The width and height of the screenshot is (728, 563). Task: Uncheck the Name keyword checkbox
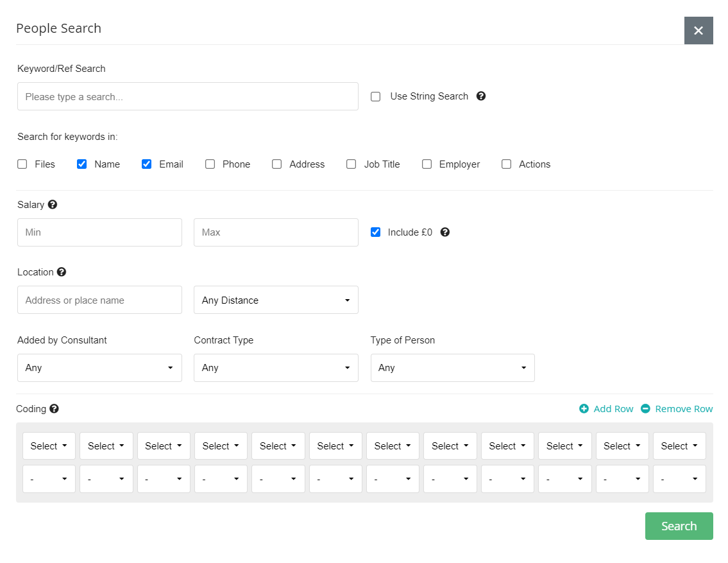tap(81, 164)
